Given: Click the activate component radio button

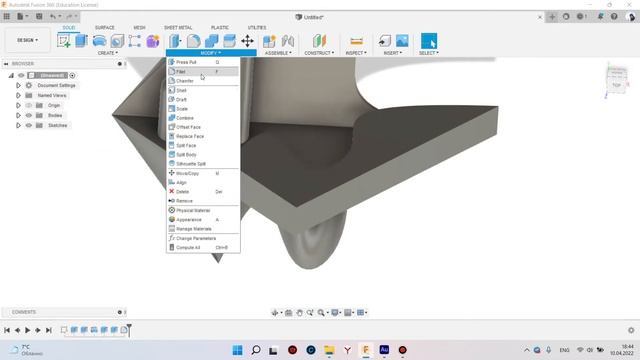Looking at the screenshot, I should coord(72,76).
